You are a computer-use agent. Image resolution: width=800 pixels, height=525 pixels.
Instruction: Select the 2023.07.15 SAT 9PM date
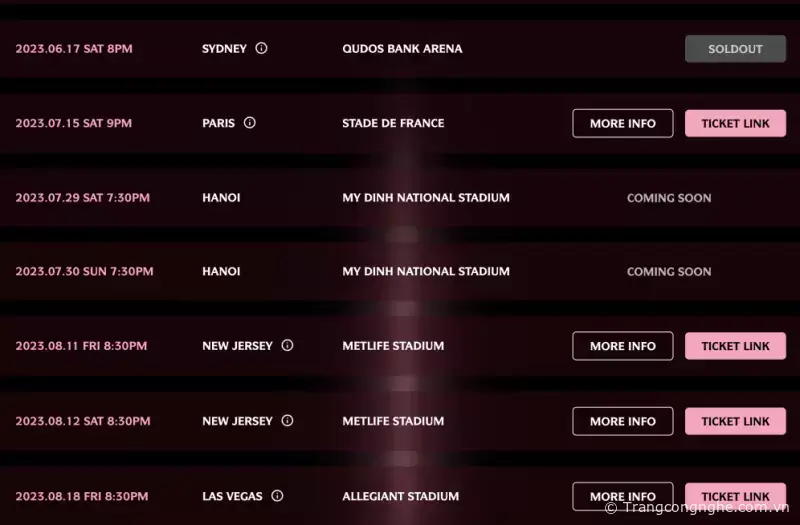[x=73, y=123]
